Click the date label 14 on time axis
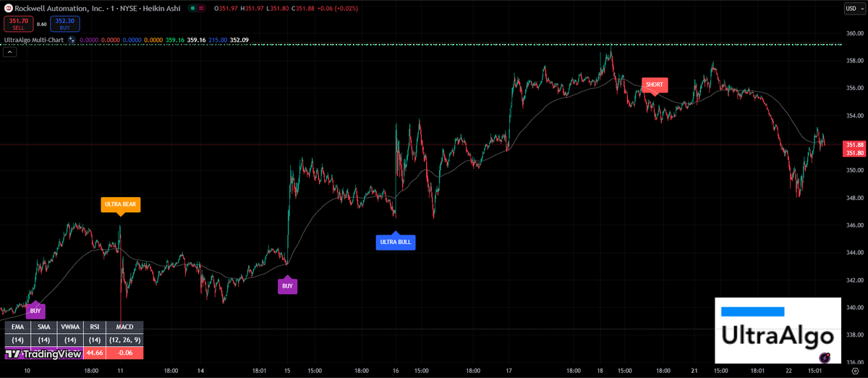 [x=200, y=370]
